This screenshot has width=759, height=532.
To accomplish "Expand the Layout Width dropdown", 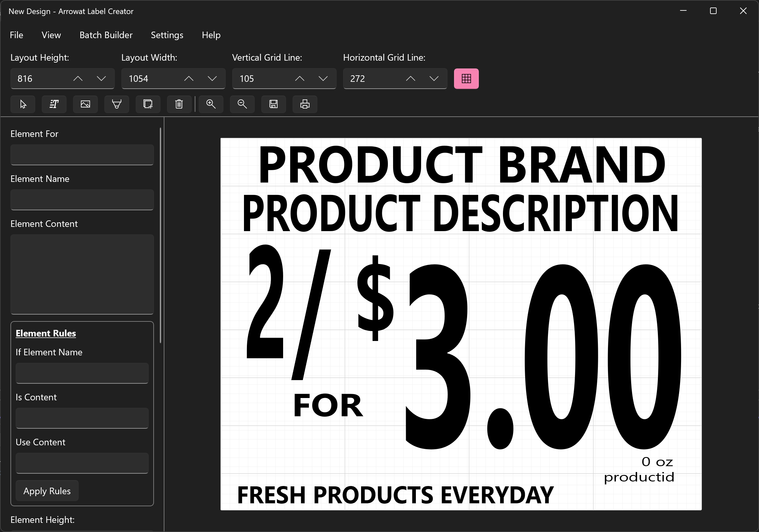I will pyautogui.click(x=213, y=78).
